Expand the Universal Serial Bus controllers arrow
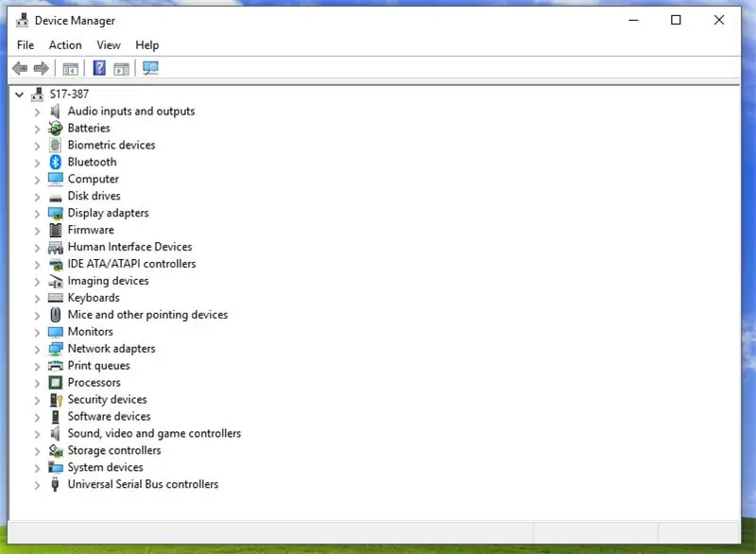This screenshot has width=756, height=554. click(x=37, y=485)
